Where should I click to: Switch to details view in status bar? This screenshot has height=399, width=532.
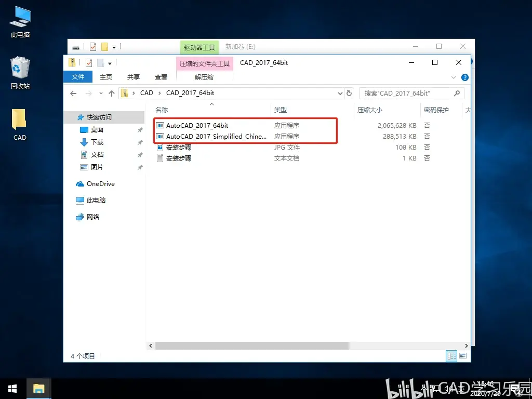point(452,356)
